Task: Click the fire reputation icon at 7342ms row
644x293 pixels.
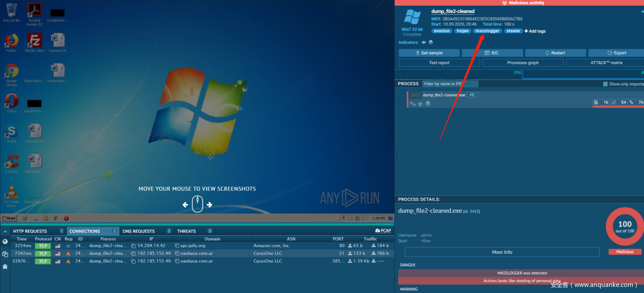Action: tap(68, 253)
